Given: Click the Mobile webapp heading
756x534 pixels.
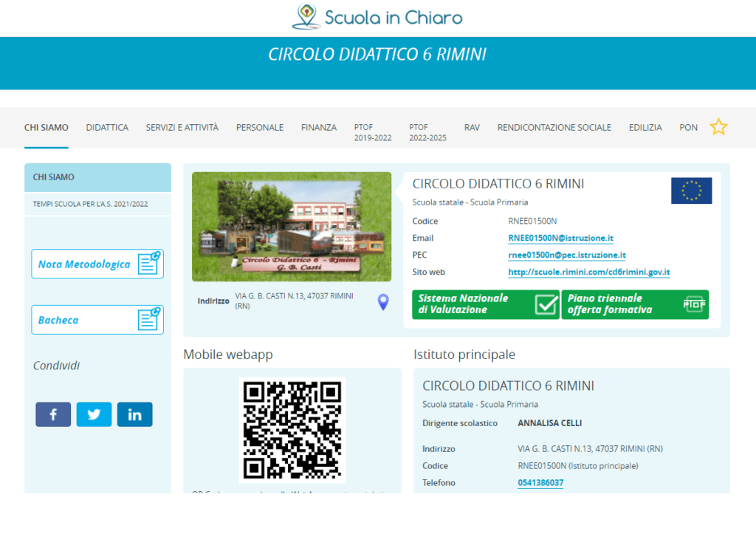Looking at the screenshot, I should tap(228, 355).
